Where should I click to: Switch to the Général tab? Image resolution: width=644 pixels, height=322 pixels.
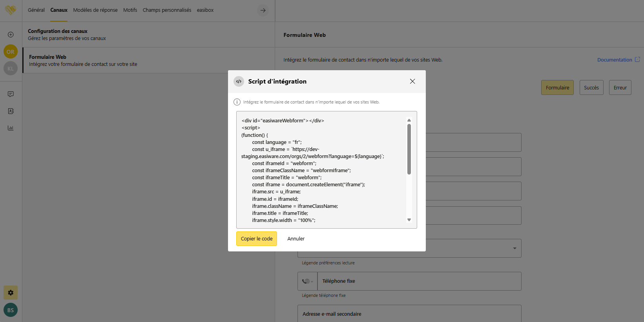coord(36,10)
